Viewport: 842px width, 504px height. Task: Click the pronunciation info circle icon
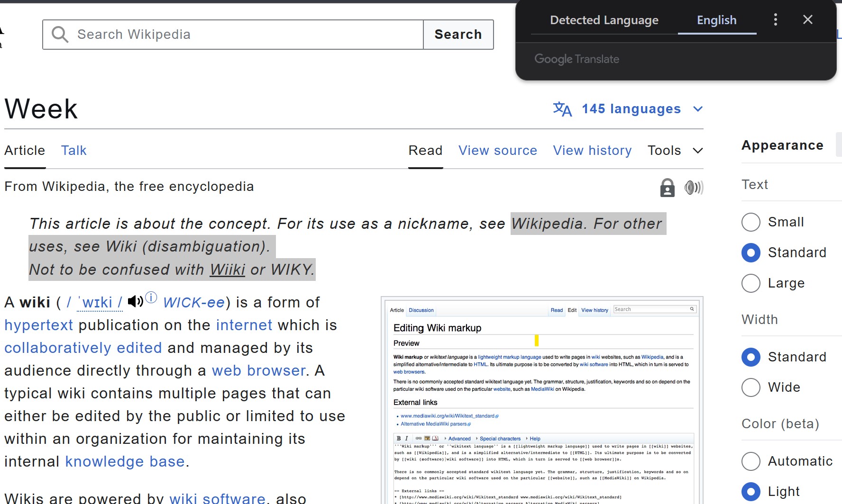pos(151,297)
